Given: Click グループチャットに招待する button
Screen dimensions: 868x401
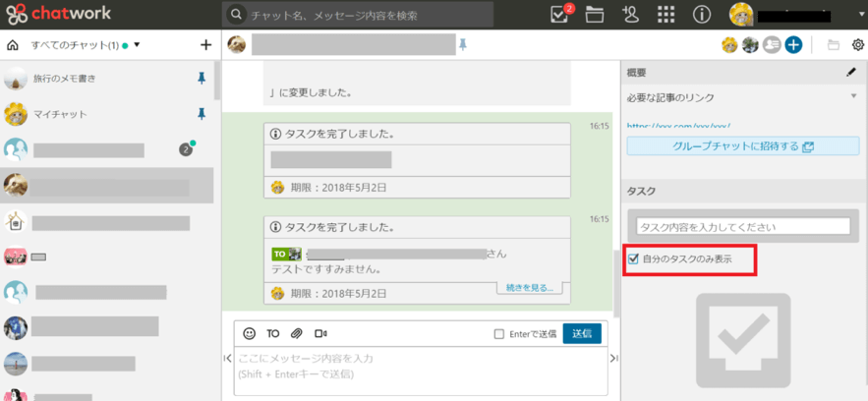Looking at the screenshot, I should [742, 146].
